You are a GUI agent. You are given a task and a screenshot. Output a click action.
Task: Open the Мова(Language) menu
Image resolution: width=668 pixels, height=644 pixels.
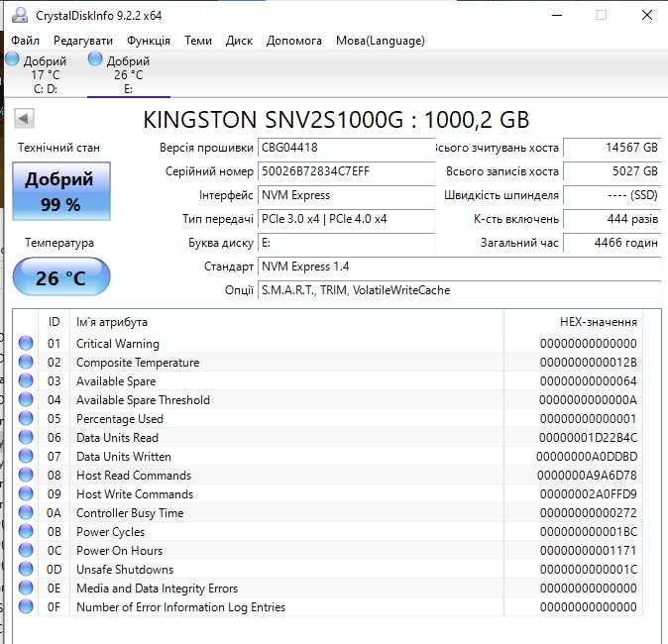click(x=381, y=41)
